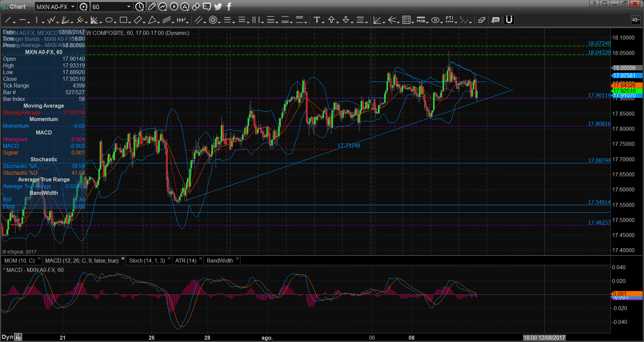Select the fan lines tool
The height and width of the screenshot is (342, 644).
(x=65, y=20)
